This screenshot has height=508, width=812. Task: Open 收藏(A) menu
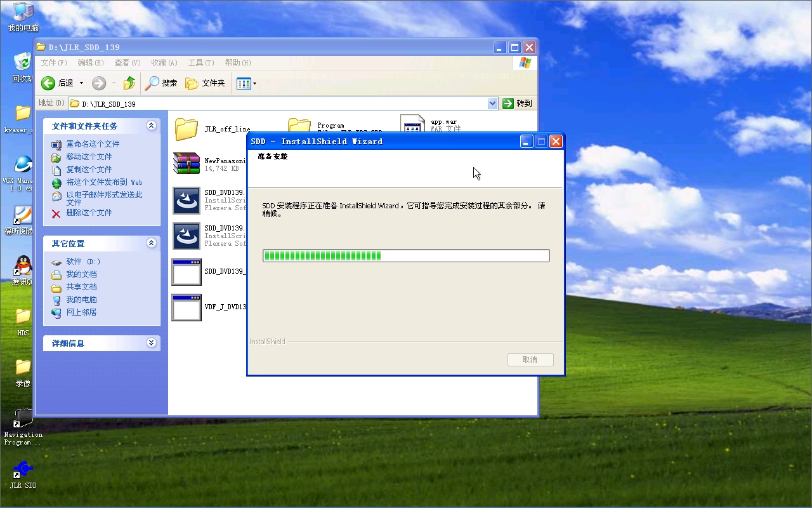(x=164, y=63)
